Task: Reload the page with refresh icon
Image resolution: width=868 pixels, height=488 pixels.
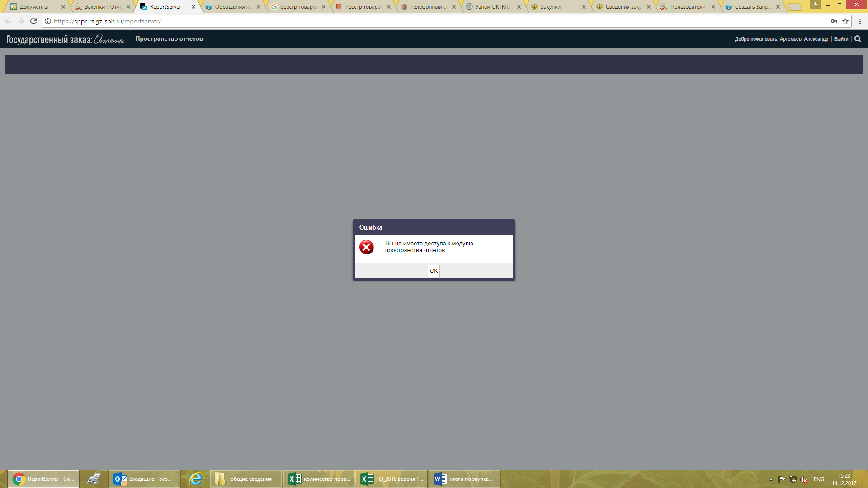Action: tap(33, 21)
